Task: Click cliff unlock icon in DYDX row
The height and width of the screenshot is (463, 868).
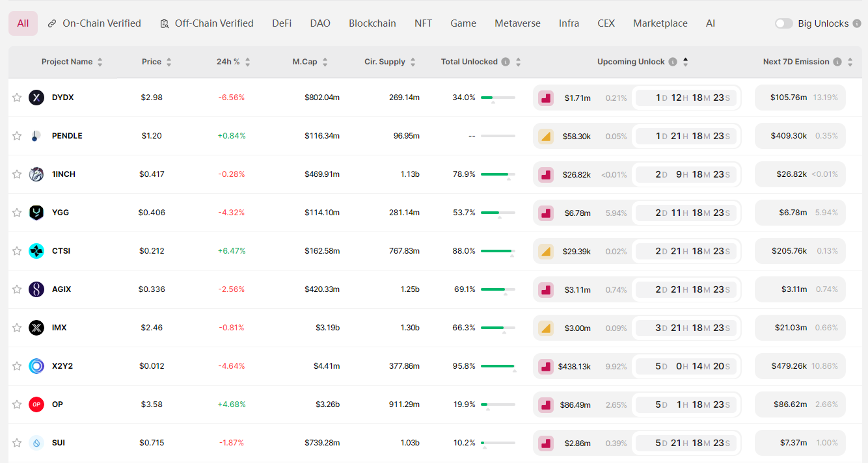Action: tap(546, 98)
